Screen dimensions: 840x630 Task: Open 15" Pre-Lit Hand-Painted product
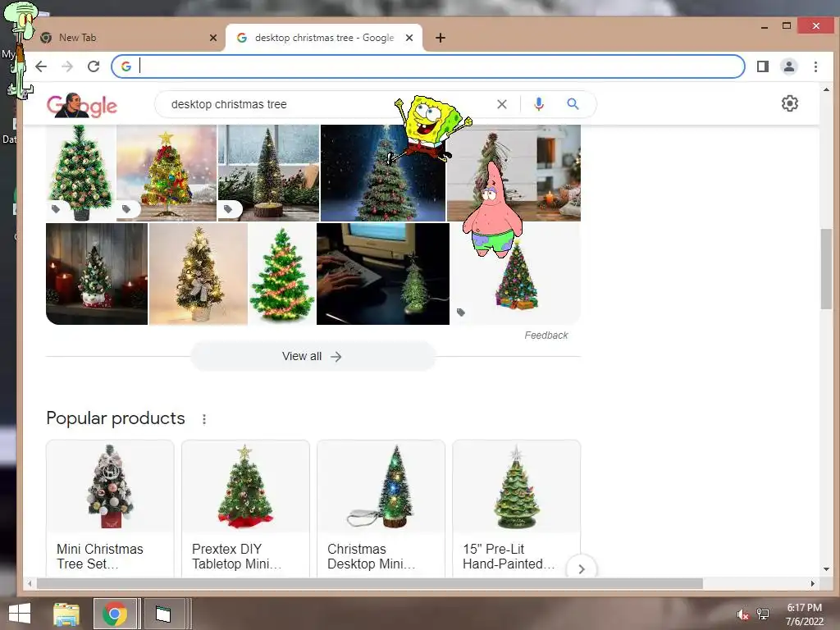pyautogui.click(x=517, y=508)
